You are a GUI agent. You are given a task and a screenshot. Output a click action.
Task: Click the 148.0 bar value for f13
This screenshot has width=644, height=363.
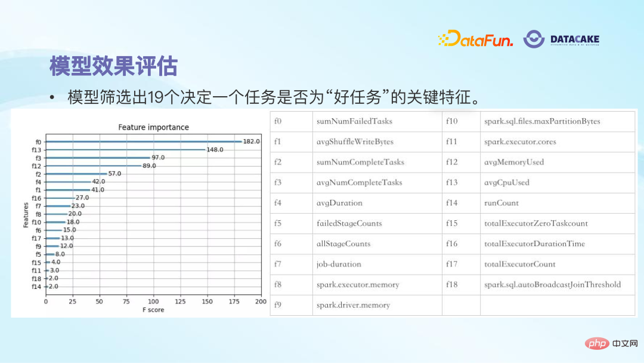215,150
